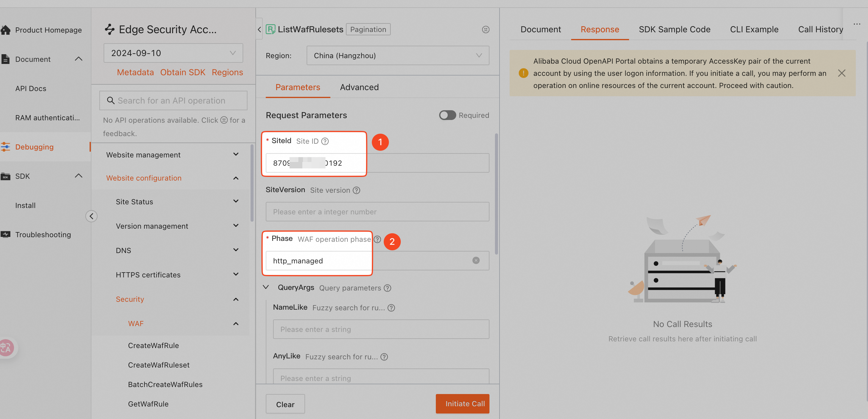Viewport: 868px width, 419px height.
Task: Collapse the API panel with left arrow
Action: click(259, 30)
